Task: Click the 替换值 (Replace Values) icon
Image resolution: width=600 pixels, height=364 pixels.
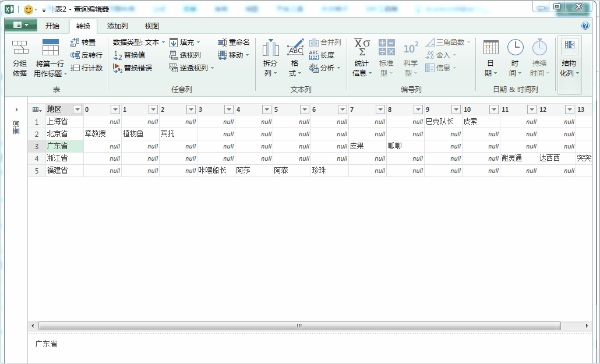Action: pos(118,55)
